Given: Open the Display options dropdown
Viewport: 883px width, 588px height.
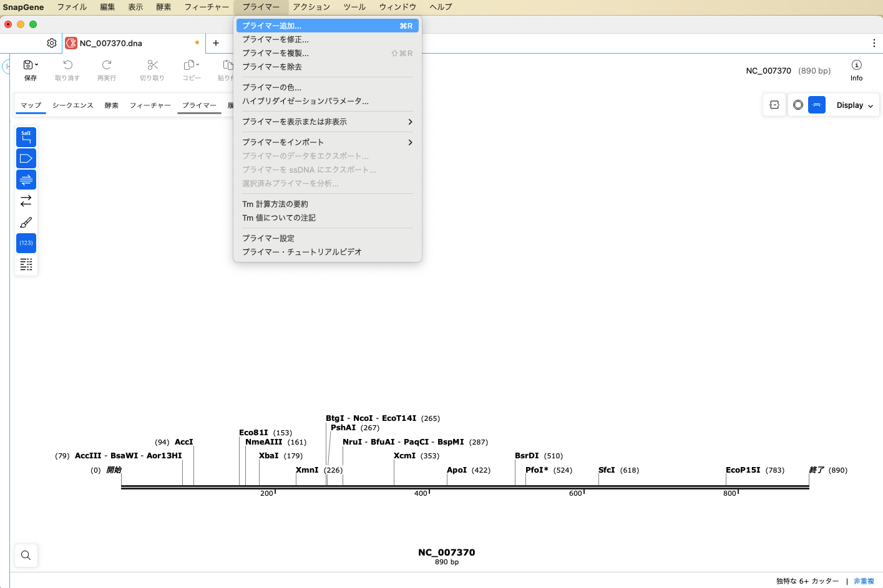Looking at the screenshot, I should point(853,105).
